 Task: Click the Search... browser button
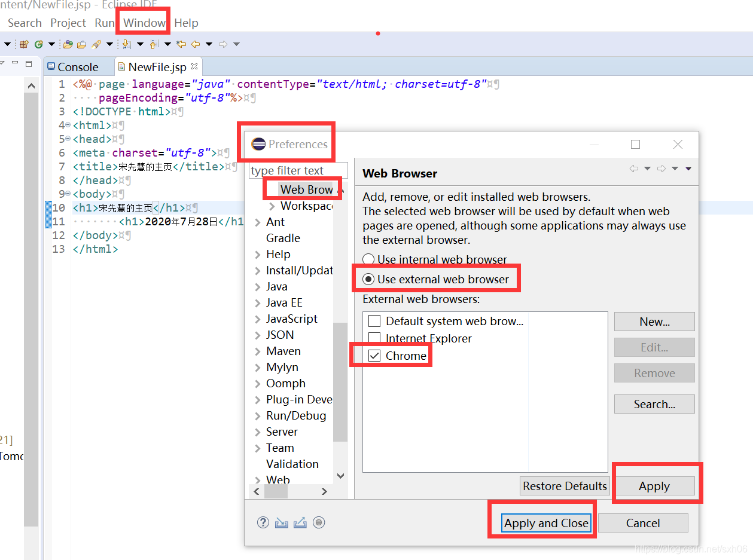(654, 404)
